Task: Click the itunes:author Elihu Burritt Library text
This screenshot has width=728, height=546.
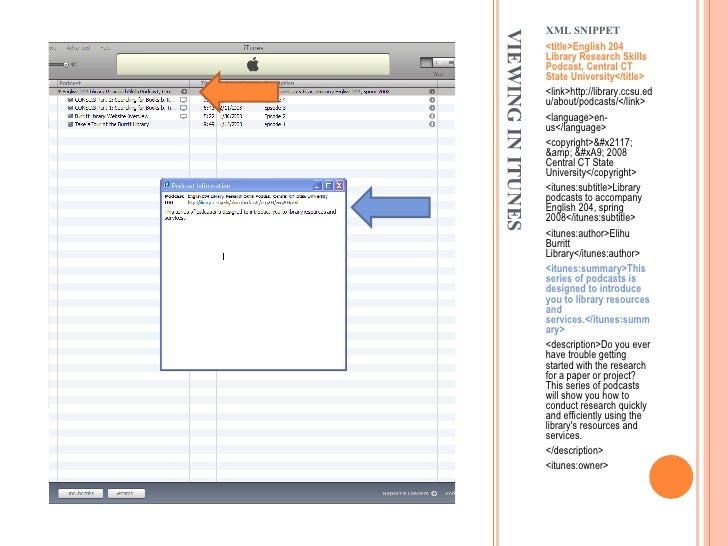Action: coord(592,243)
